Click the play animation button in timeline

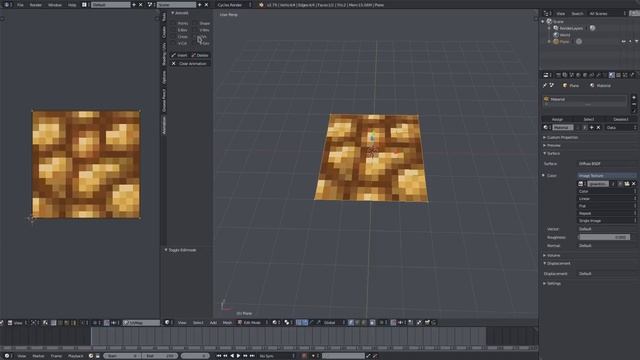point(238,356)
